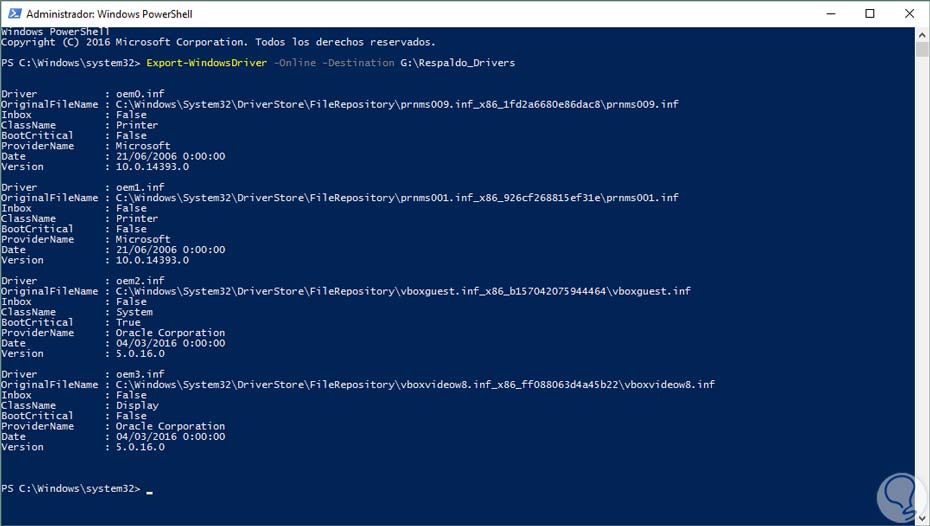Viewport: 930px width, 526px height.
Task: Click the oem2.inf driver name
Action: tap(140, 281)
